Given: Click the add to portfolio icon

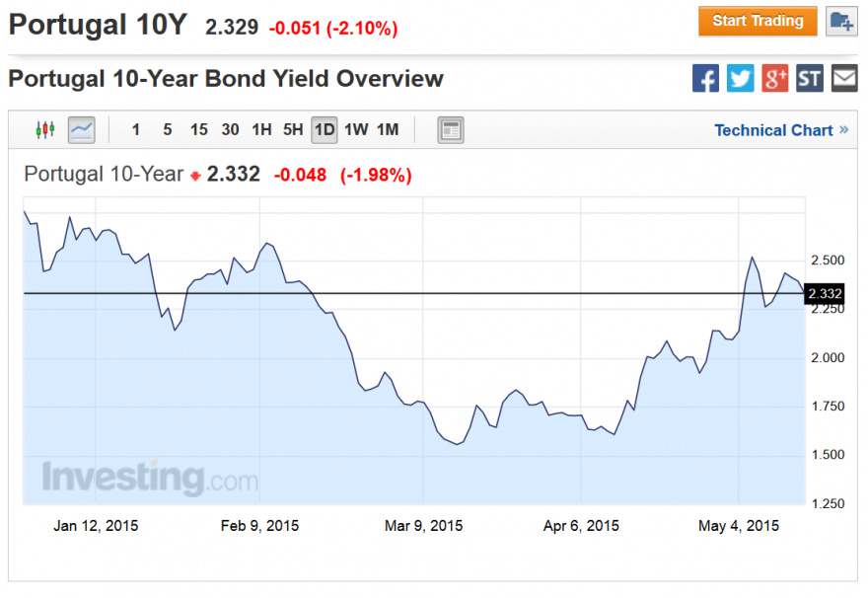Looking at the screenshot, I should tap(843, 21).
